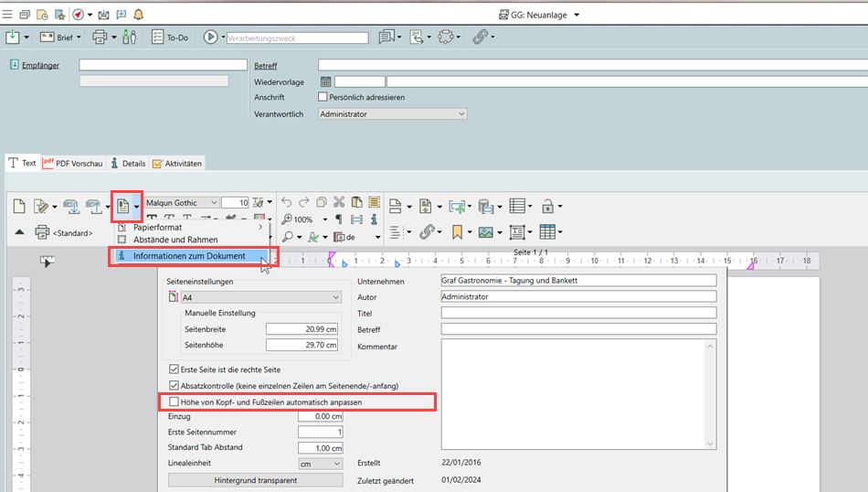The width and height of the screenshot is (868, 492).
Task: Open the Verantwortlich Administrator dropdown
Action: point(392,114)
